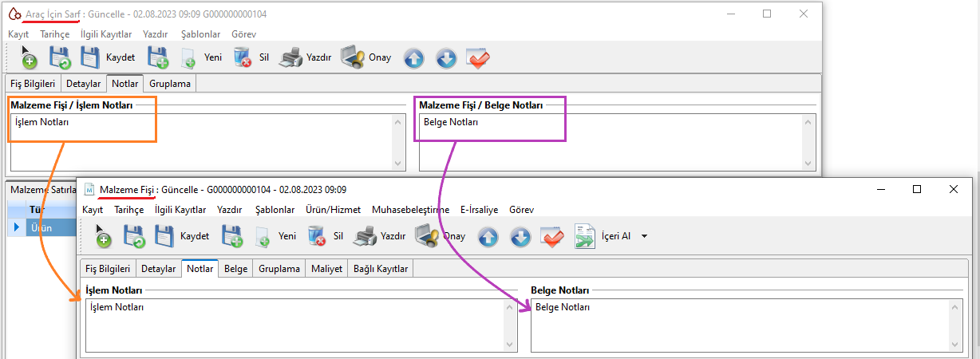The height and width of the screenshot is (359, 980).
Task: Switch to Maliyet tab in Malzeme Fişi window
Action: tap(327, 269)
